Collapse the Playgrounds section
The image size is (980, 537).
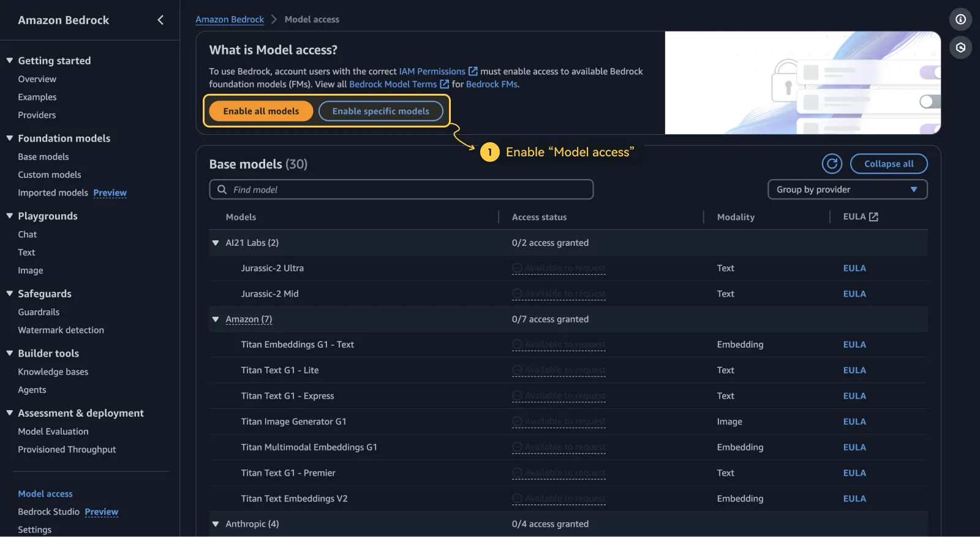pyautogui.click(x=10, y=216)
